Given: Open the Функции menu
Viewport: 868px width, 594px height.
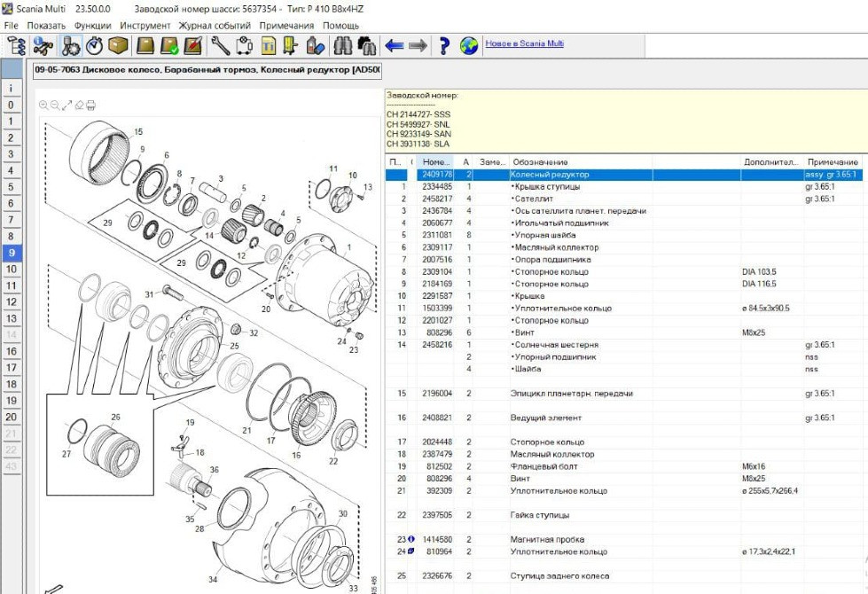Looking at the screenshot, I should point(93,26).
